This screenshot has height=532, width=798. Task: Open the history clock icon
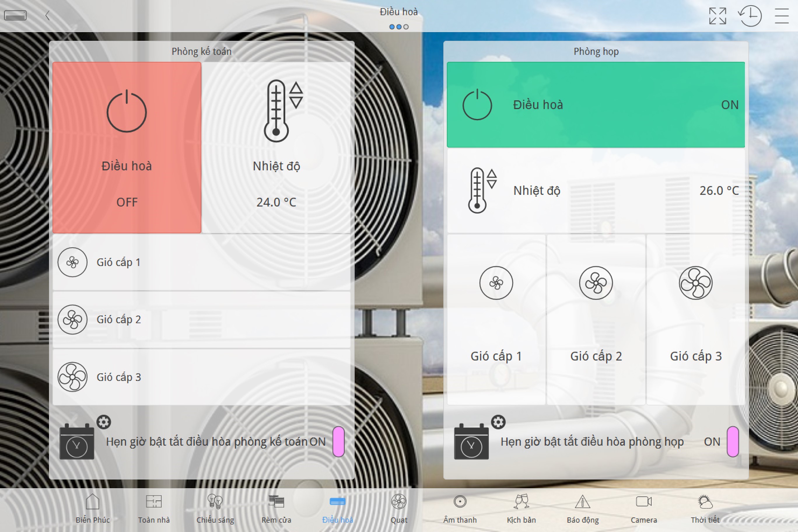pos(750,16)
